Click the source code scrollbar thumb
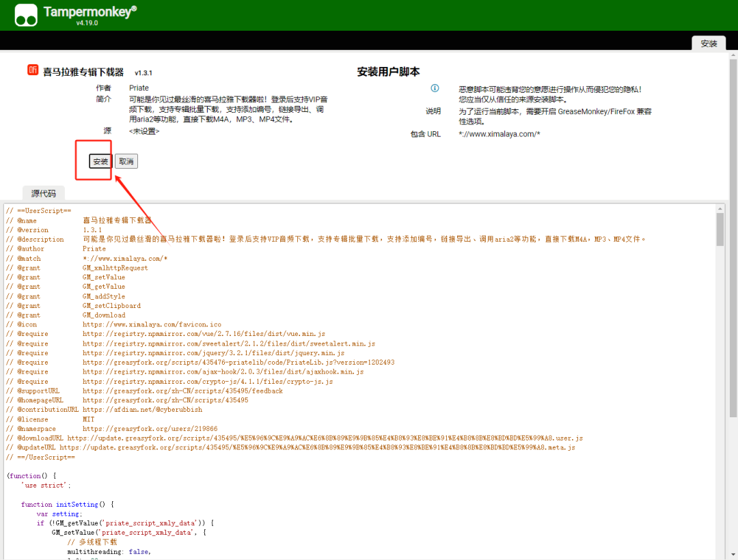738x560 pixels. point(720,229)
